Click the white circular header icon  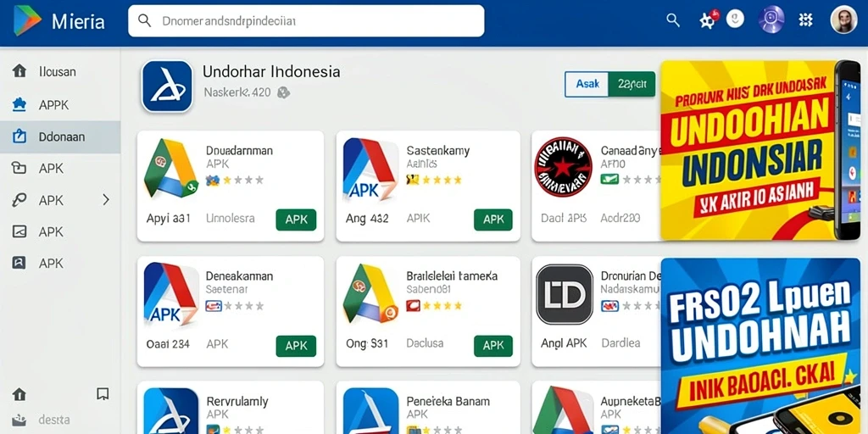click(735, 19)
